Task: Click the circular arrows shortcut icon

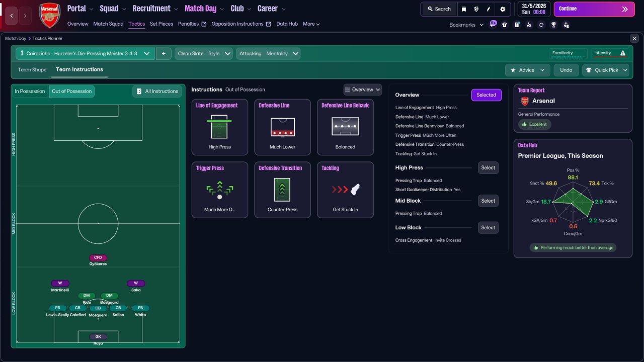Action: tap(541, 25)
